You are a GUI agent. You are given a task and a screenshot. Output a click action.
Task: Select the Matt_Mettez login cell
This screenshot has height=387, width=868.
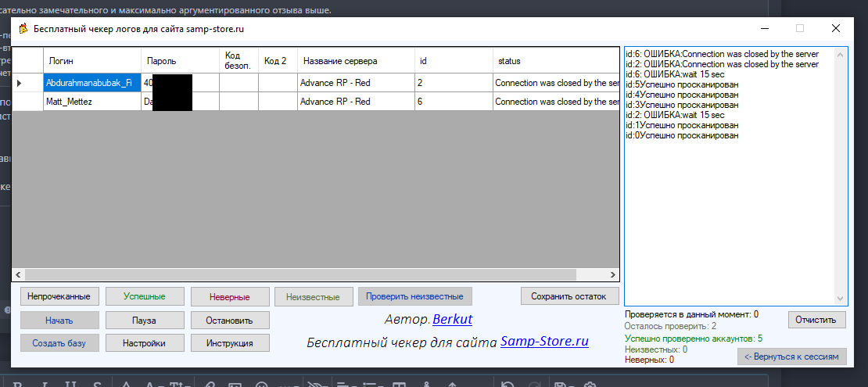pos(92,102)
